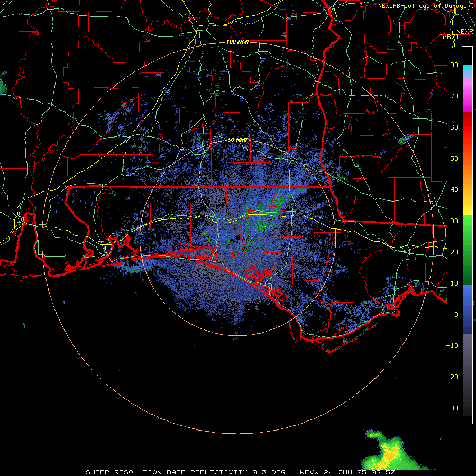This screenshot has width=476, height=476.
Task: Select the green segment of the color bar
Action: (467, 250)
